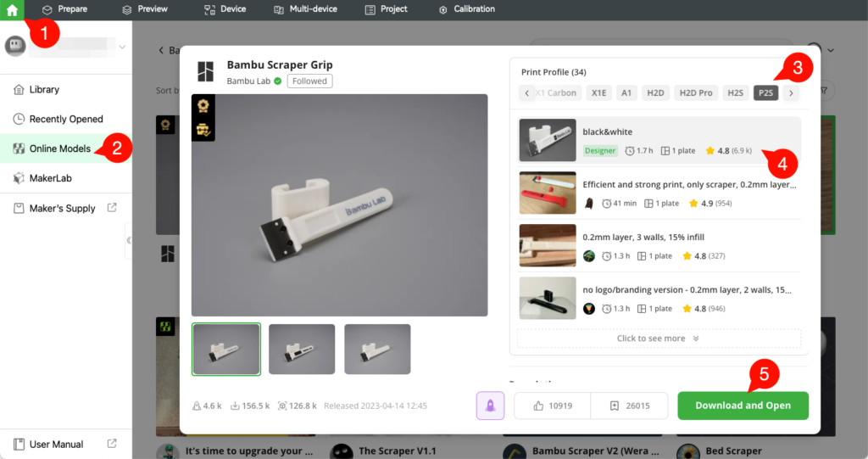This screenshot has height=459, width=868.
Task: Switch to the Prepare tab
Action: point(65,9)
